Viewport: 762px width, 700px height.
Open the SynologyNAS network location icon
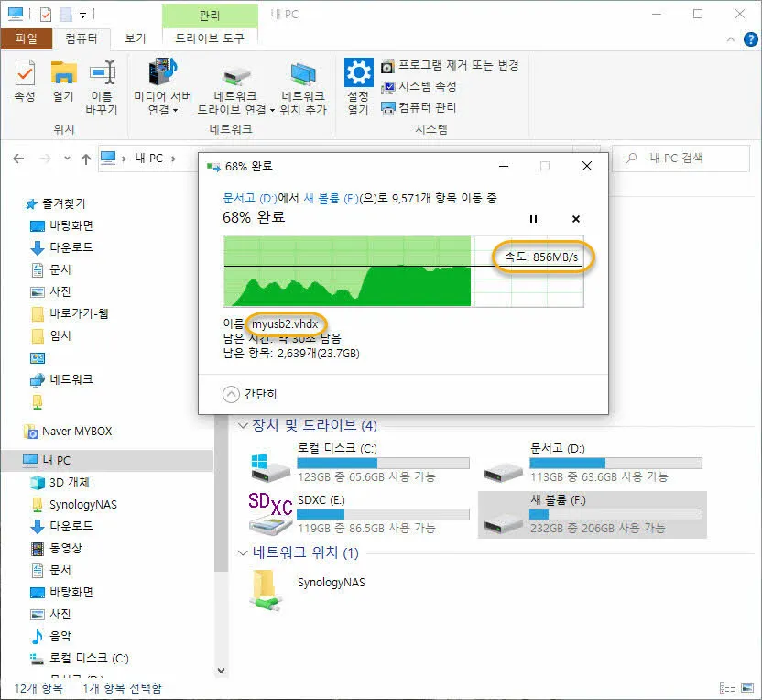(267, 589)
